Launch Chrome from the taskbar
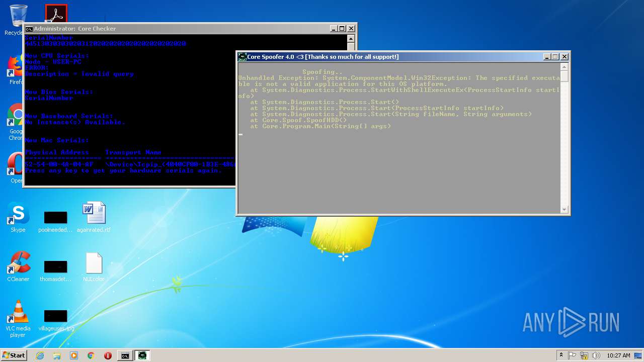Viewport: 644px width, 362px height. pos(91,355)
